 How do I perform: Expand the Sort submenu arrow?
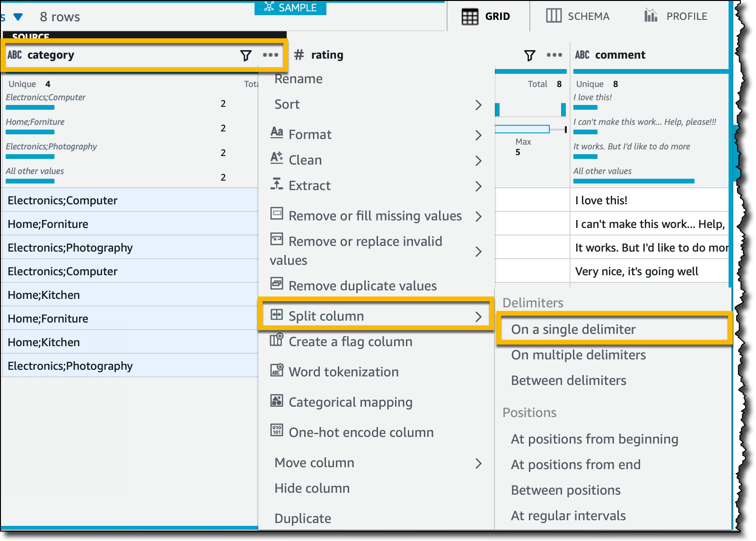point(478,105)
